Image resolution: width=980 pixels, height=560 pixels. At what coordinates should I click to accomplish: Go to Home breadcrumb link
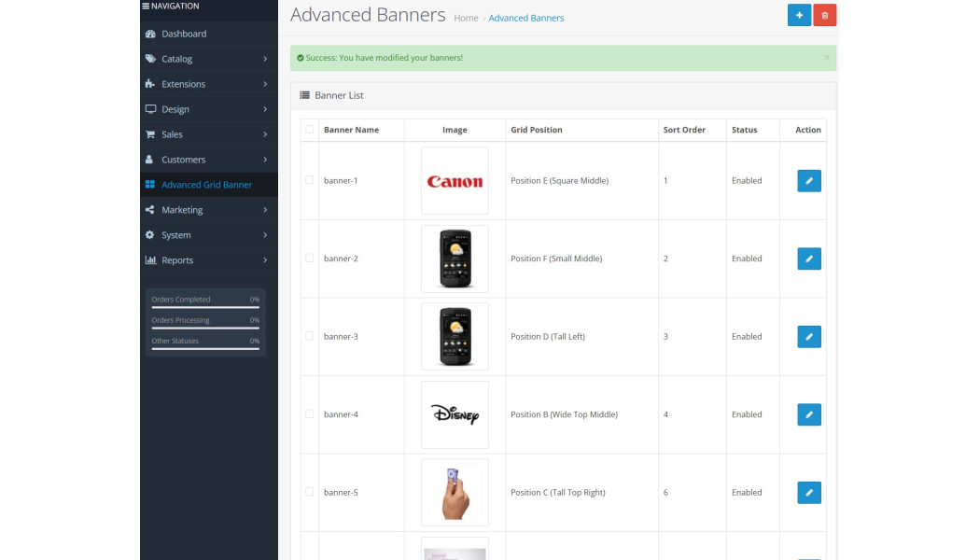click(466, 18)
